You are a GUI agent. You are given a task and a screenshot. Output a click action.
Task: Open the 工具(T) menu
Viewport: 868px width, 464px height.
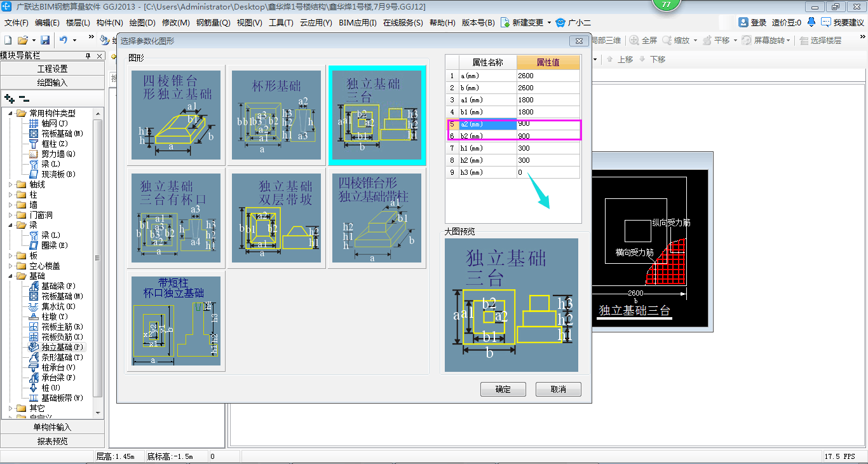point(281,23)
